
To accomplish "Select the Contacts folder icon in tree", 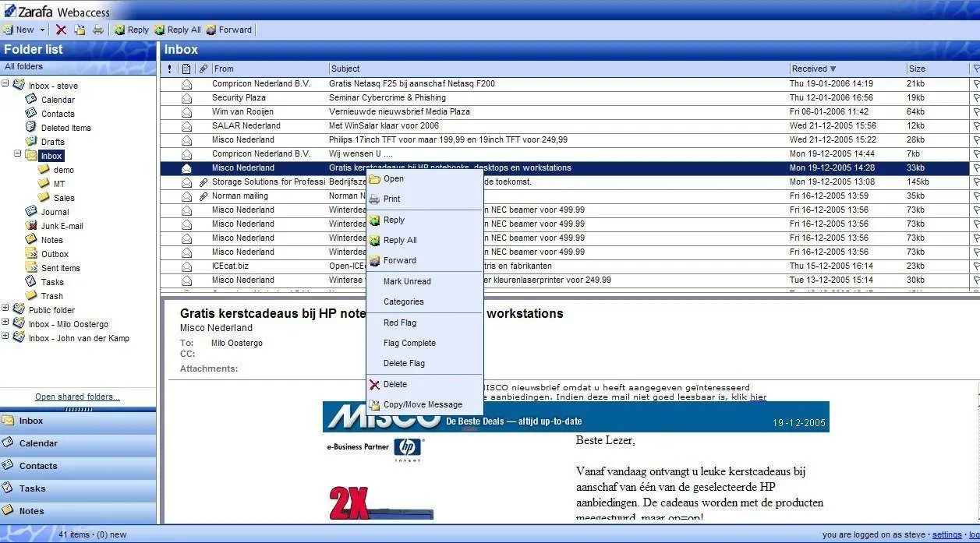I will tap(31, 114).
